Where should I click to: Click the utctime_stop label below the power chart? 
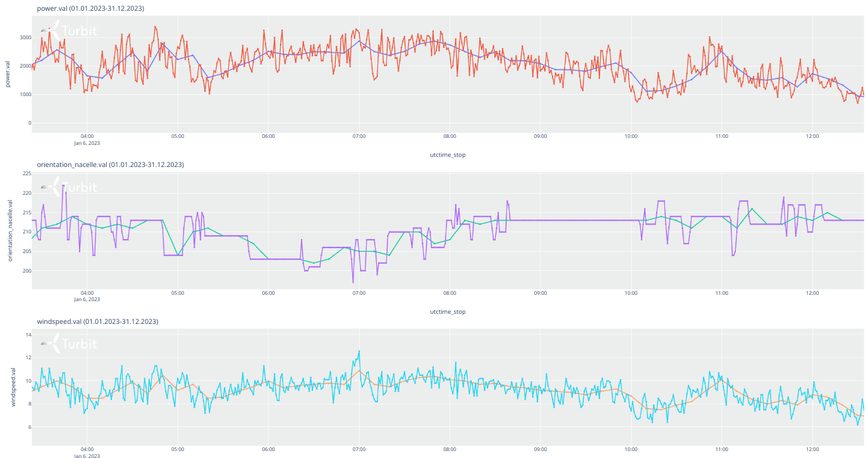pyautogui.click(x=447, y=154)
